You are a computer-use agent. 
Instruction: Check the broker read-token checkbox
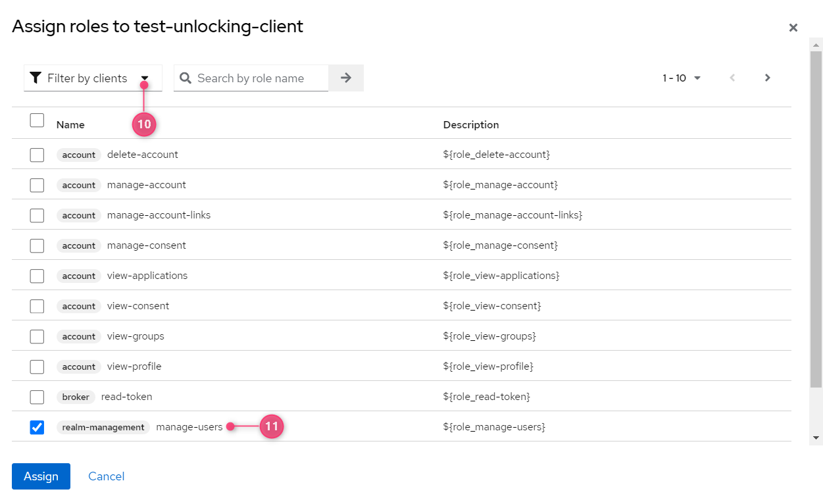pos(37,397)
